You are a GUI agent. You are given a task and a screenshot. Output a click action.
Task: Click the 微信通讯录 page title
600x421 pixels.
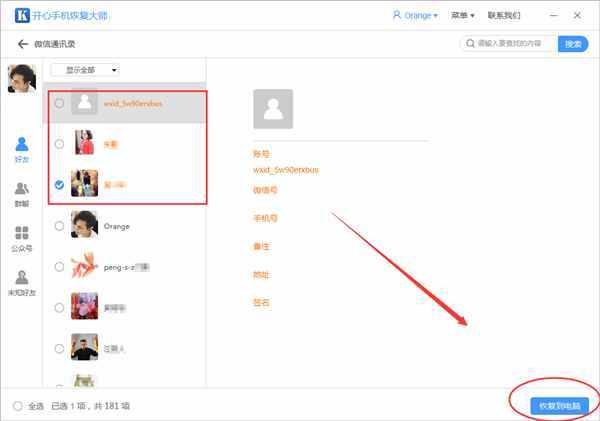pyautogui.click(x=55, y=44)
